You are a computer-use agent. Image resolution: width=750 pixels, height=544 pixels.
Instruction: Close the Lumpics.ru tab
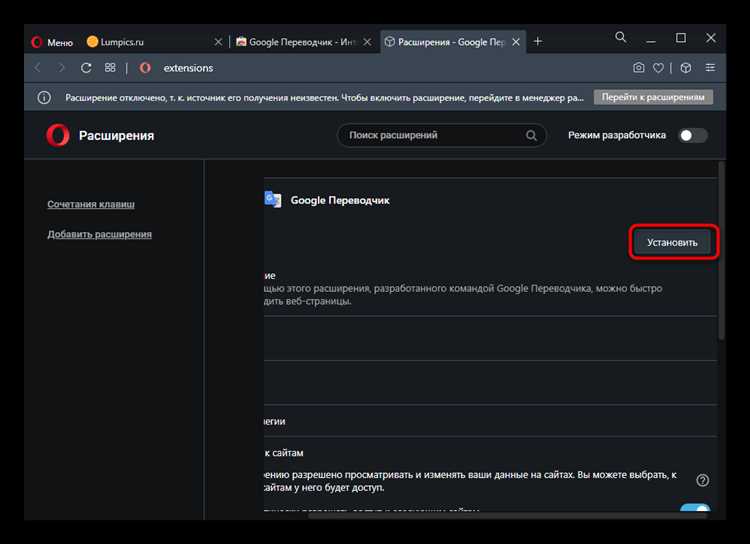pos(218,42)
